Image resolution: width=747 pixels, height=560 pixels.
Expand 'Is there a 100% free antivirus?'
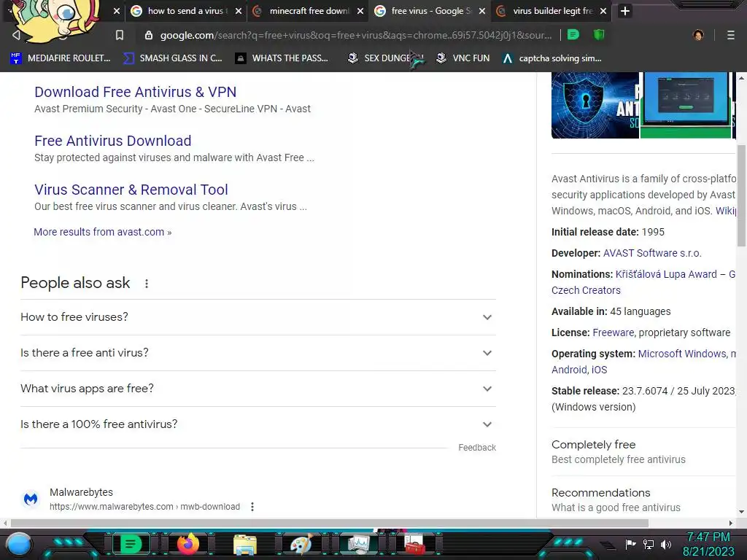click(x=258, y=424)
